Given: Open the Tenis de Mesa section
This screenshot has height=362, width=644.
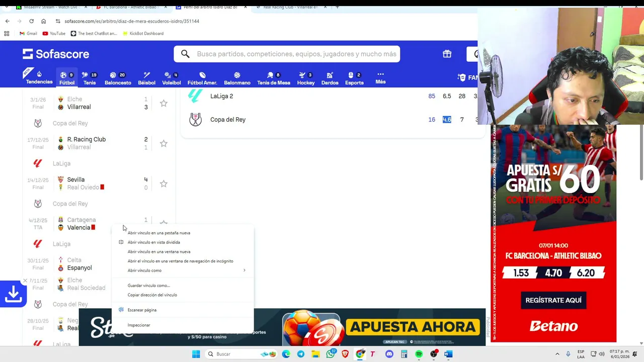Looking at the screenshot, I should click(x=274, y=77).
